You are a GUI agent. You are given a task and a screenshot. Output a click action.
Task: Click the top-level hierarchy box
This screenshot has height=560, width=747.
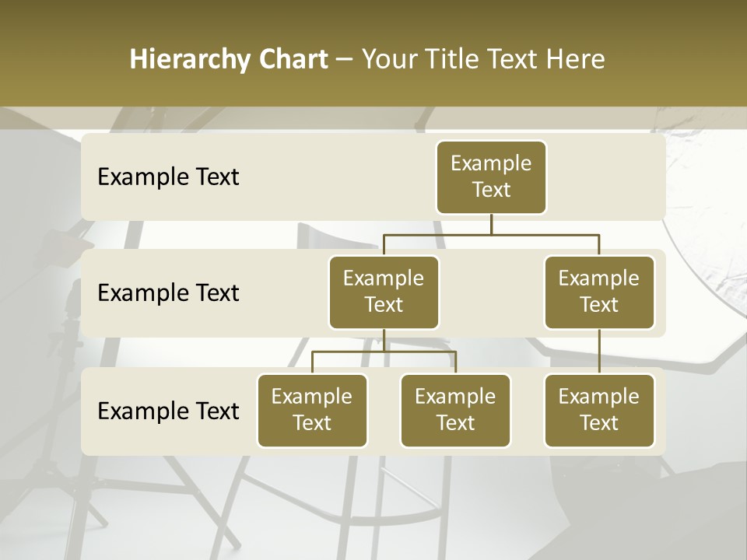[x=491, y=177]
